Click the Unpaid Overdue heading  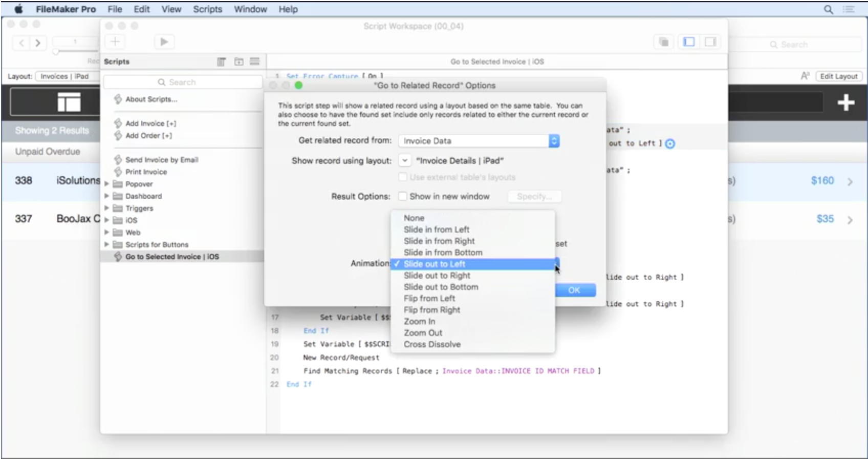[x=48, y=152]
